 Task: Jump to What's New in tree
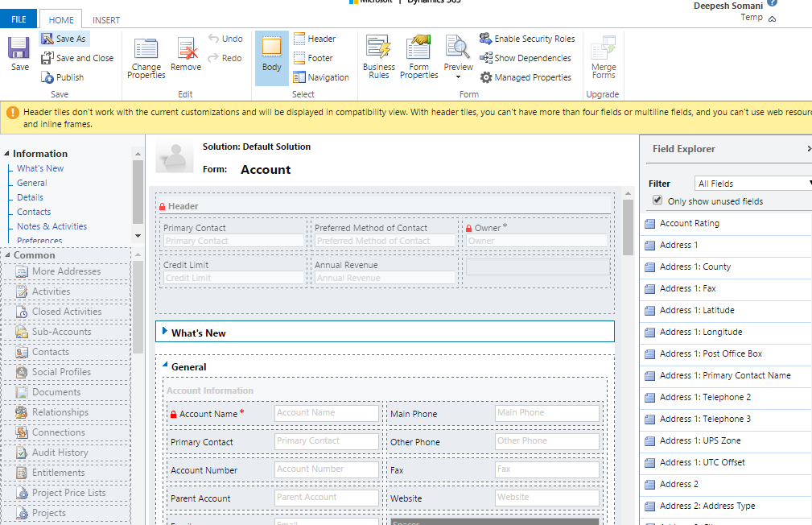click(40, 168)
